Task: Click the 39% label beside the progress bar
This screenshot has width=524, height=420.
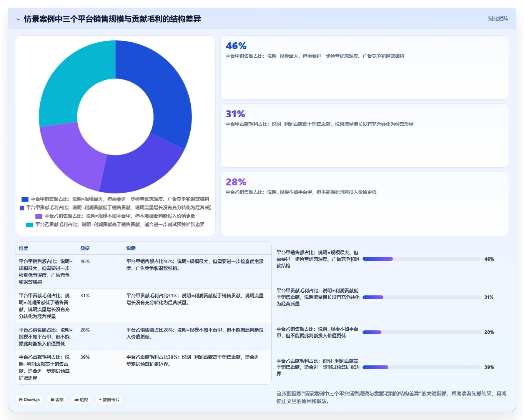Action: (489, 367)
